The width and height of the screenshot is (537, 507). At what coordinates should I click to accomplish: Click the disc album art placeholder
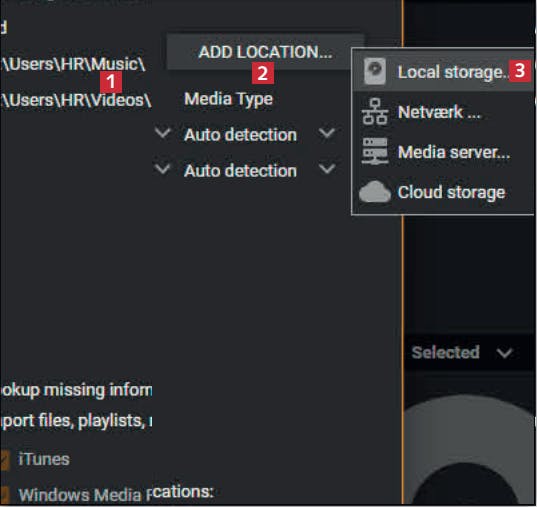[x=469, y=450]
